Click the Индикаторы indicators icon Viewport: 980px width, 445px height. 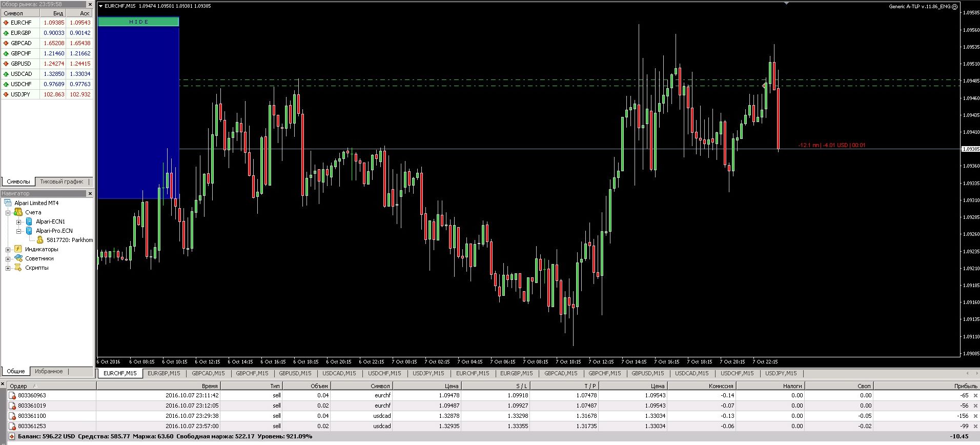(x=18, y=249)
